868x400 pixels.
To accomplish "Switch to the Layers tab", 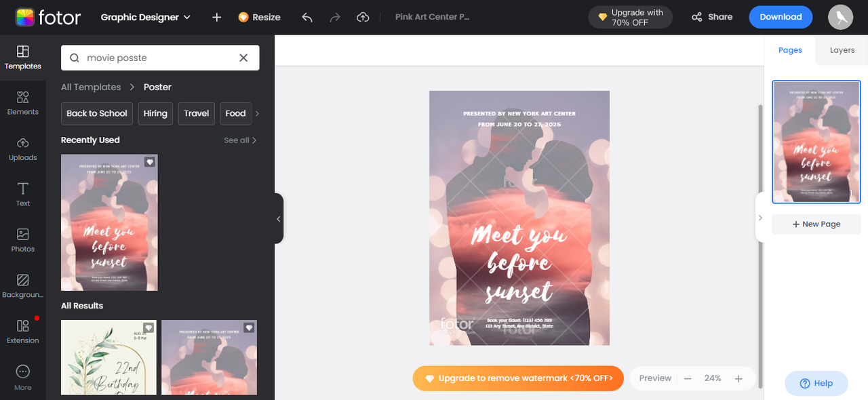I will point(842,50).
